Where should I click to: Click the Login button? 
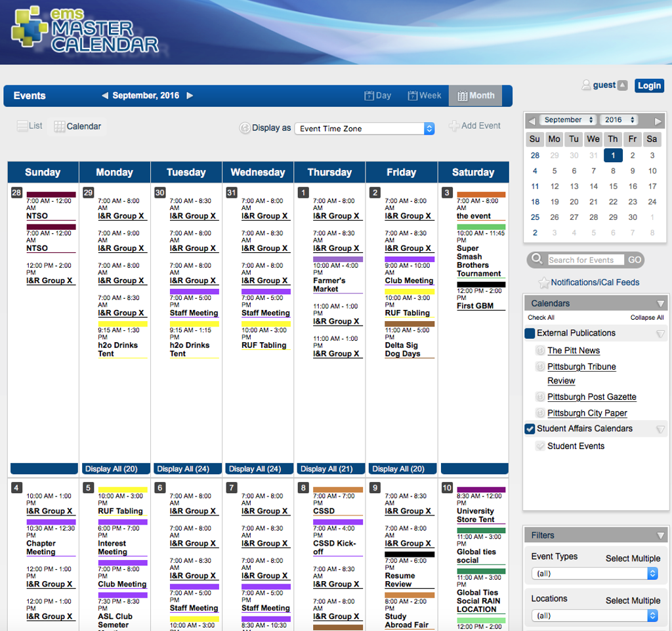click(x=648, y=85)
